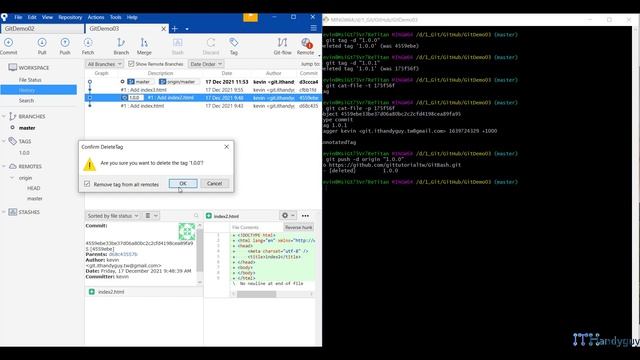Open the list view mode dropdown
This screenshot has height=360, width=640.
pos(151,216)
